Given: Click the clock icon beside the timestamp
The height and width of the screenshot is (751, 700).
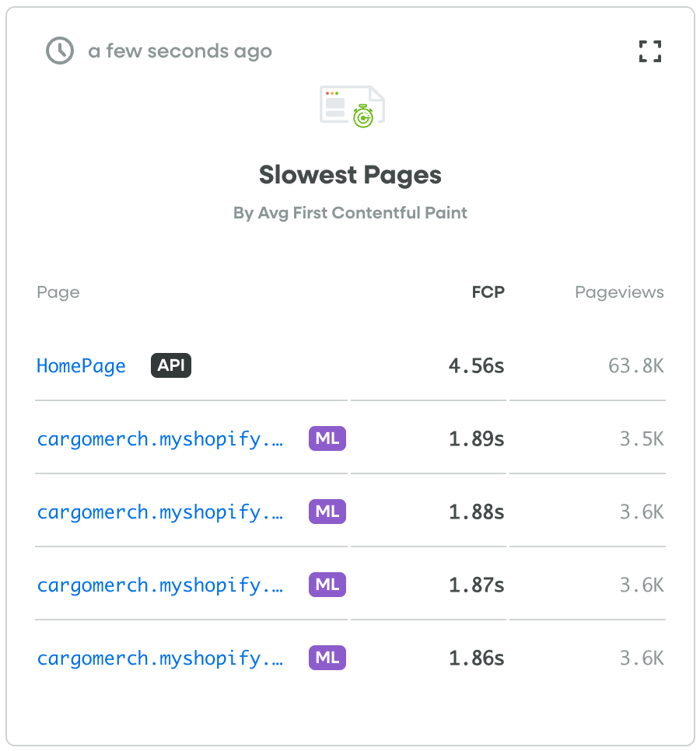Looking at the screenshot, I should 60,51.
